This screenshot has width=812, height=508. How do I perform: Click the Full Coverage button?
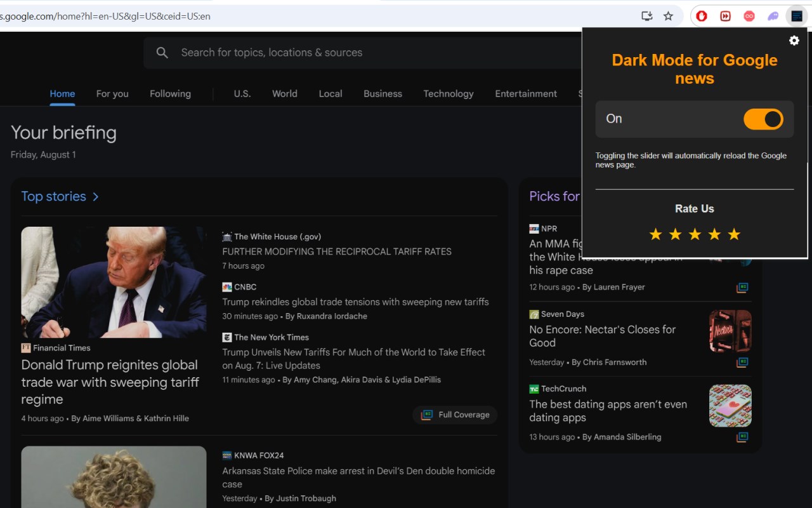tap(455, 415)
